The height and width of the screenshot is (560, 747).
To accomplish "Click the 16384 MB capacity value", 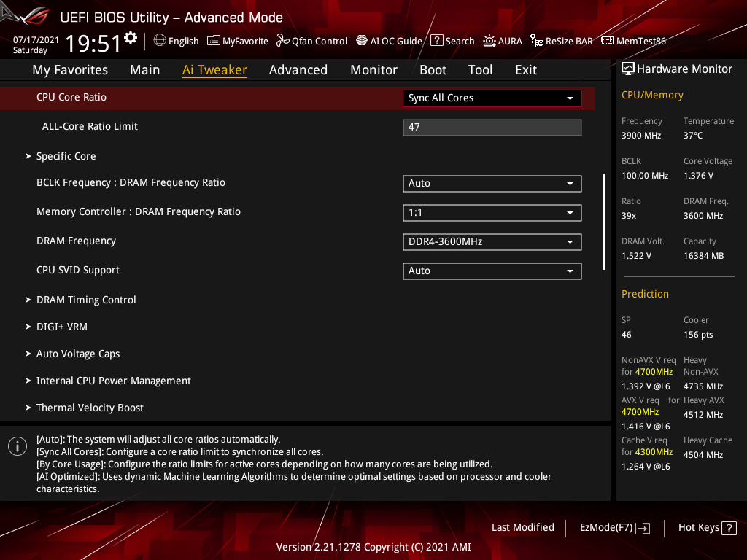I will pyautogui.click(x=704, y=256).
